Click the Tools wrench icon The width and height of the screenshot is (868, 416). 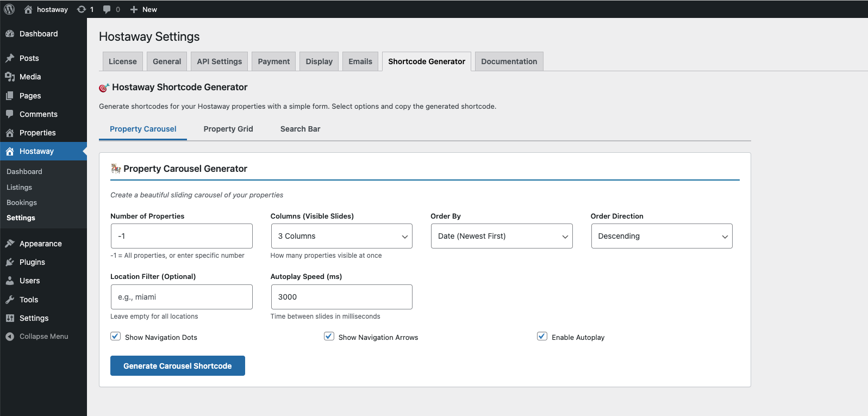(x=10, y=300)
